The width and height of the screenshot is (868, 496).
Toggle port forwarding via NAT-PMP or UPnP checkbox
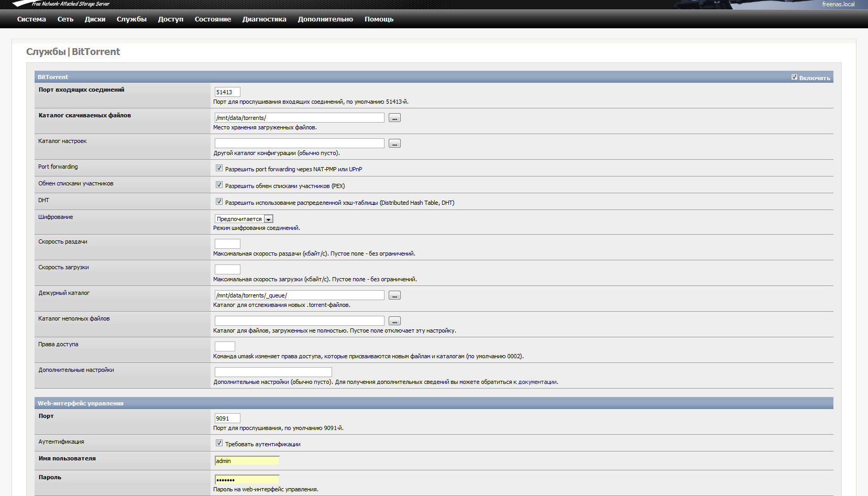click(219, 168)
